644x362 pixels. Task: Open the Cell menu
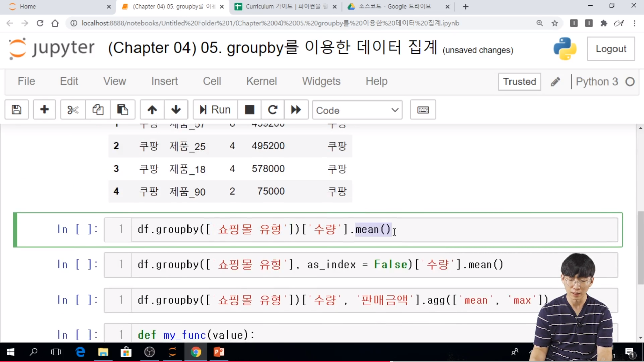coord(212,81)
